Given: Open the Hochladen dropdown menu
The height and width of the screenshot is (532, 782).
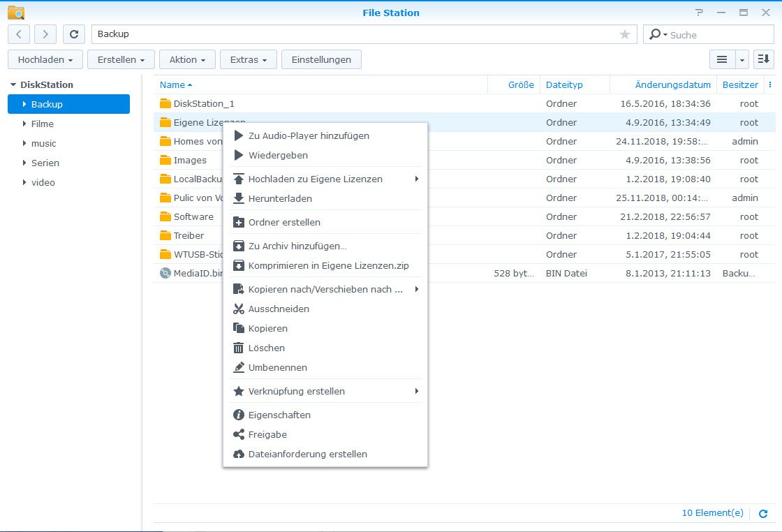Looking at the screenshot, I should pyautogui.click(x=45, y=60).
